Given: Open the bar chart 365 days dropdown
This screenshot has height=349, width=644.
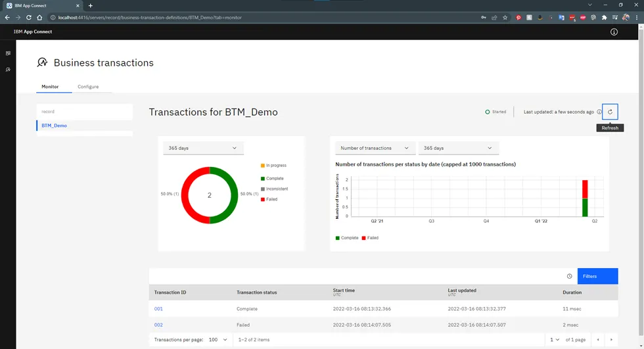Looking at the screenshot, I should coord(459,148).
